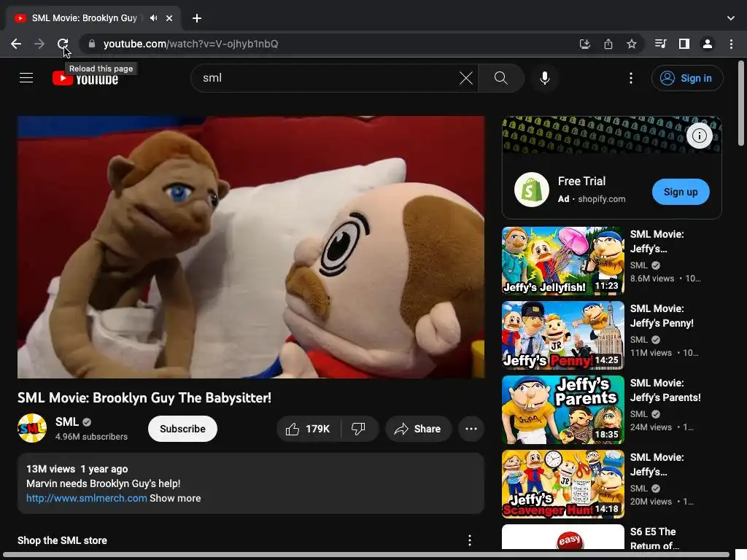
Task: Click Sign up on Shopify ad
Action: [x=681, y=192]
